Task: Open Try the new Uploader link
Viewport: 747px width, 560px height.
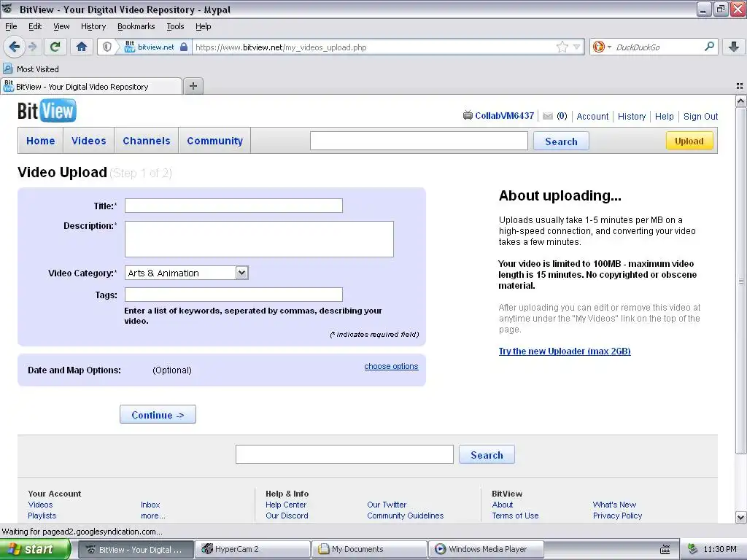Action: click(565, 351)
